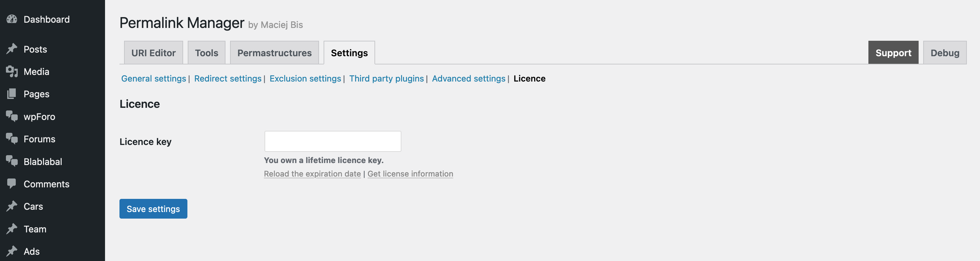Image resolution: width=980 pixels, height=261 pixels.
Task: Open the Debug tab
Action: [x=945, y=53]
